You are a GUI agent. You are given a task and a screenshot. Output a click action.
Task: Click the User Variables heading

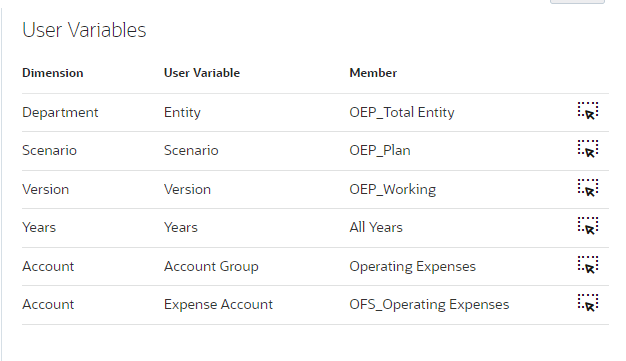[84, 30]
